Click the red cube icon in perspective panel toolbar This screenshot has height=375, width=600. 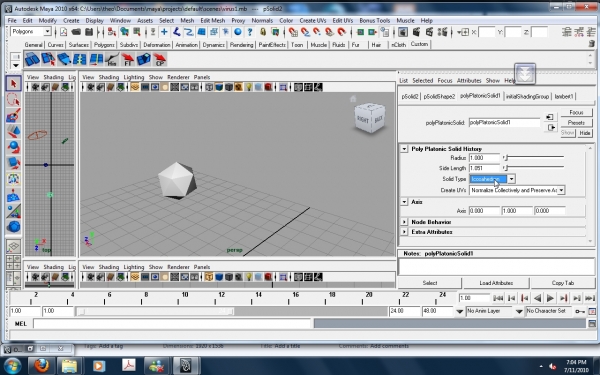268,87
